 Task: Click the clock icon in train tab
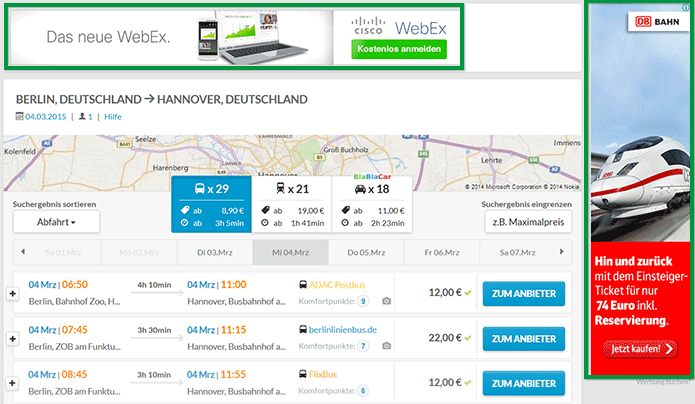pyautogui.click(x=265, y=223)
